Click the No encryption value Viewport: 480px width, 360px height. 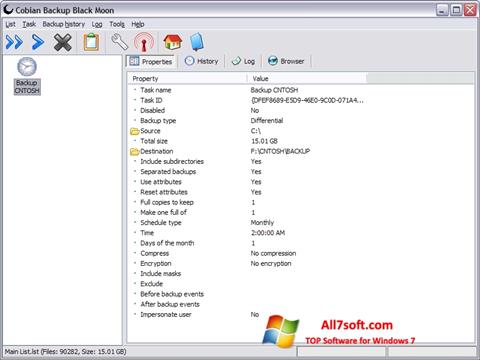tap(271, 264)
